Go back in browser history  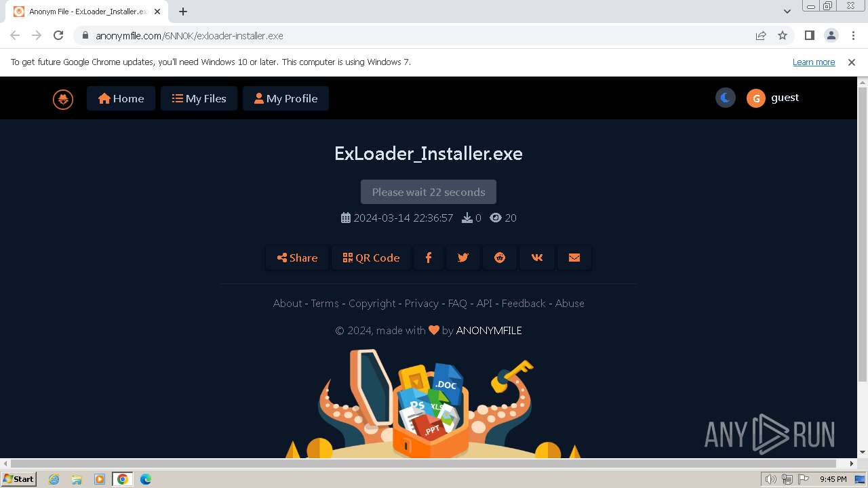pyautogui.click(x=15, y=35)
